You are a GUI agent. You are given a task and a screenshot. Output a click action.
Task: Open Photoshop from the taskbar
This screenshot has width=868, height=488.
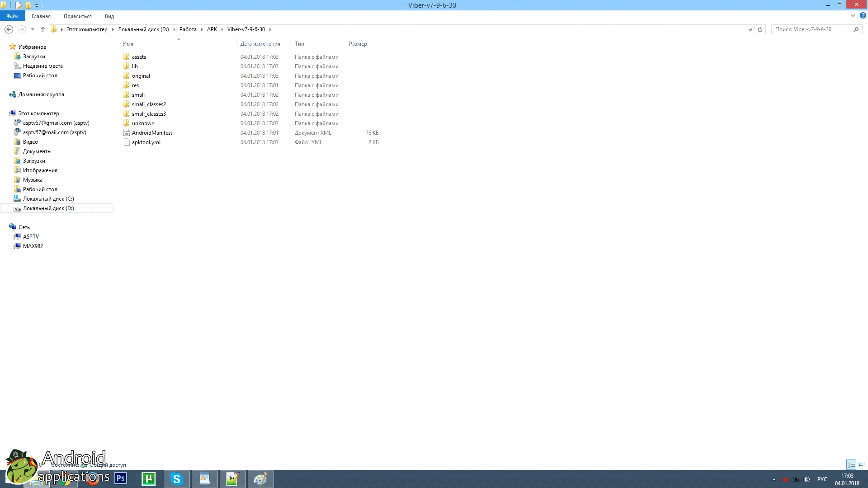121,479
